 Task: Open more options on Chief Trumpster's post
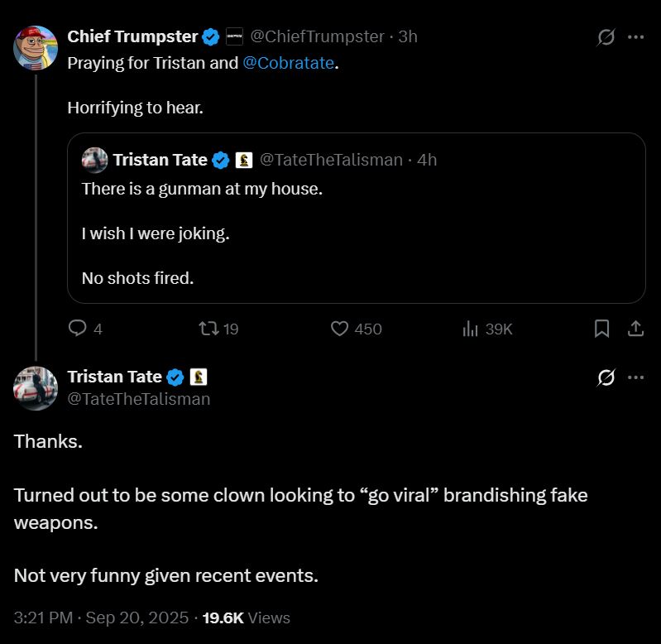[x=635, y=37]
